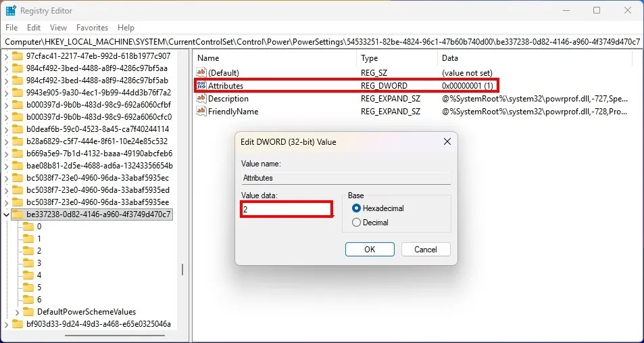The image size is (644, 343).
Task: Select folder icon of be337238-0d82-4146-a960-4f3749d470c7
Action: pos(18,214)
